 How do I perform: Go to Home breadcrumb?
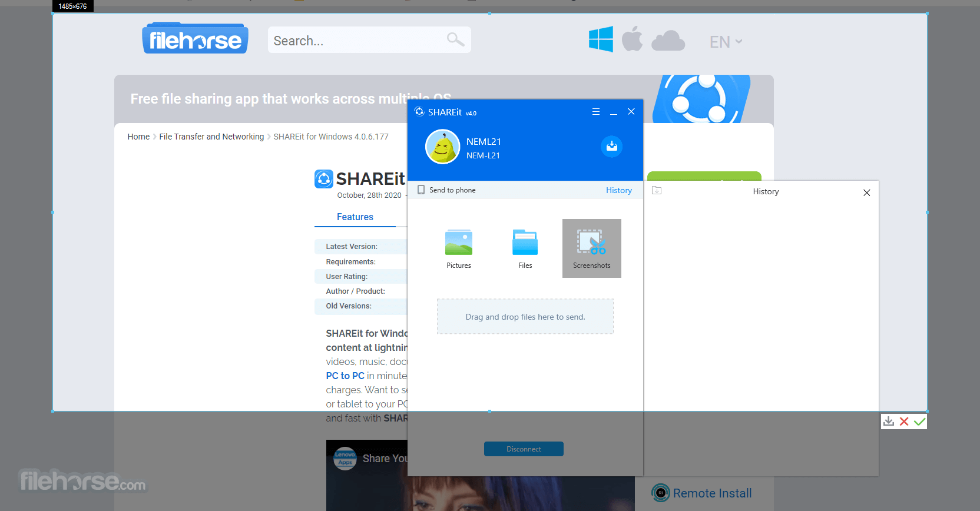[138, 137]
